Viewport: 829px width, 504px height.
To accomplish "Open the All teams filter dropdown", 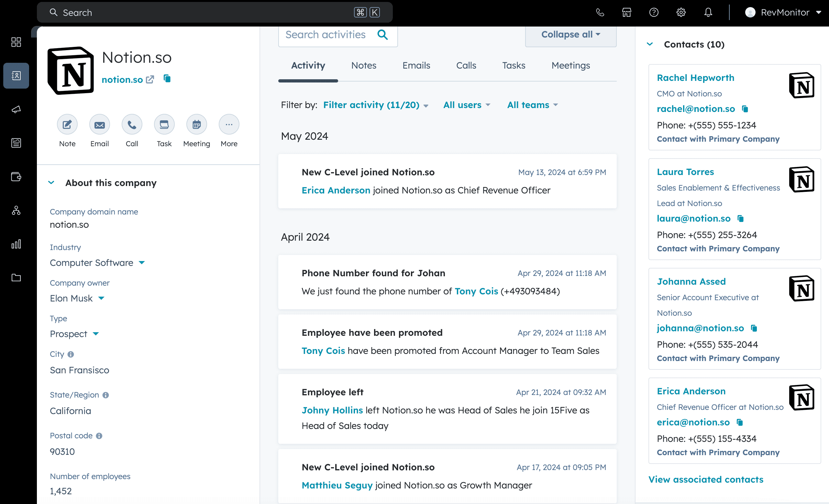I will coord(532,105).
